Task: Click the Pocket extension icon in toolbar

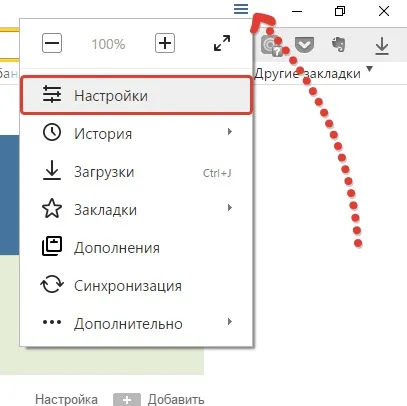Action: (304, 45)
